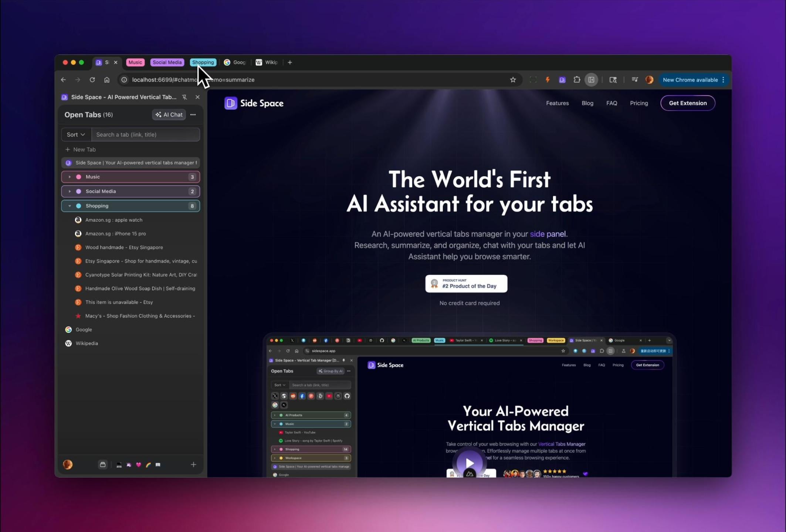Image resolution: width=786 pixels, height=532 pixels.
Task: Click the Side Space extension icon in toolbar
Action: click(562, 80)
